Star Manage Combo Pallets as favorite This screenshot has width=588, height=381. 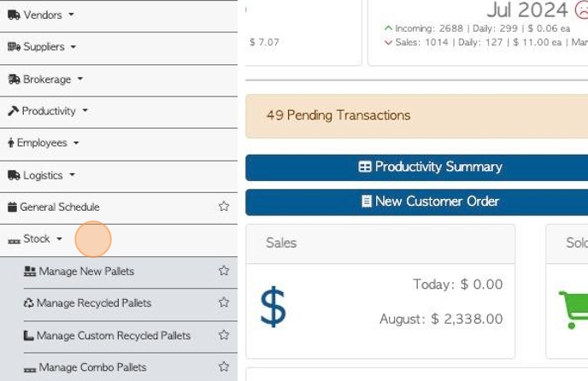click(x=224, y=367)
